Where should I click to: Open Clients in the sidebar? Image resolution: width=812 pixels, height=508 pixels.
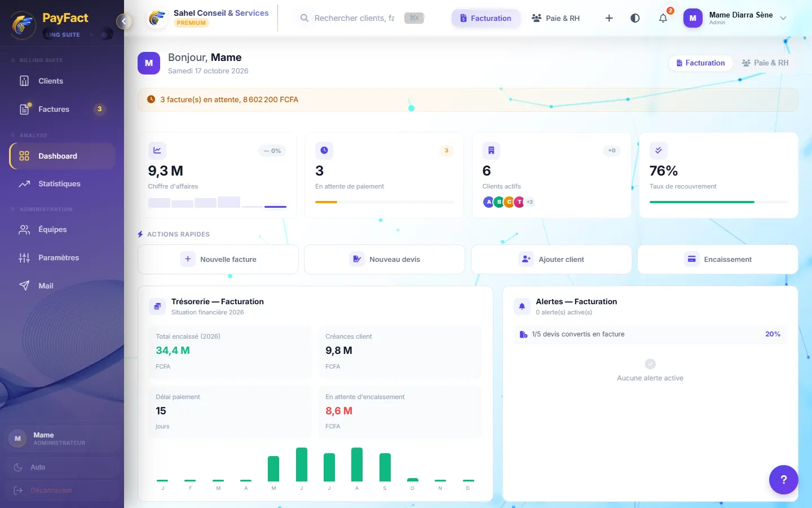[x=62, y=81]
